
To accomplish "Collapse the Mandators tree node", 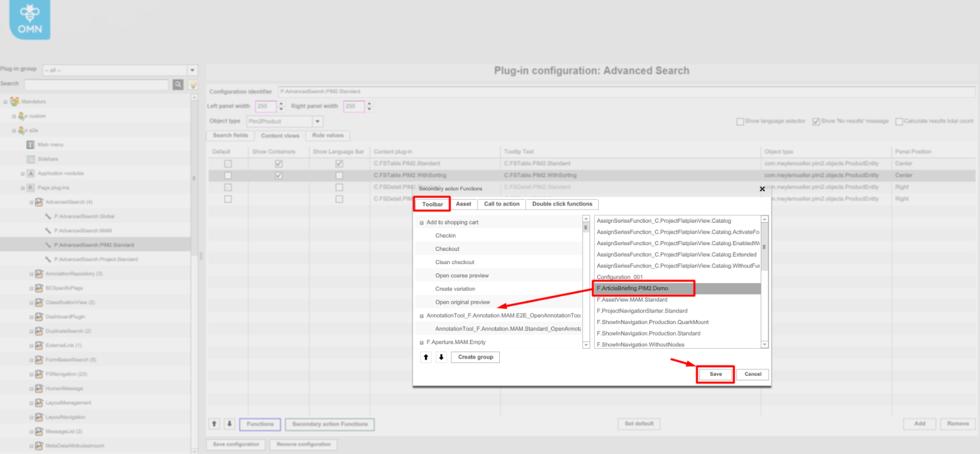I will pyautogui.click(x=5, y=102).
